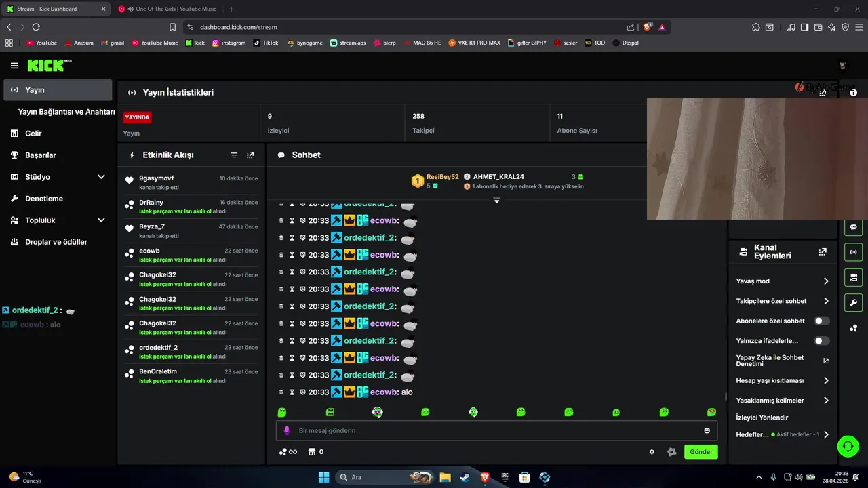This screenshot has height=488, width=868.
Task: Click the Bir mesaj gönderin input field
Action: pos(496,430)
